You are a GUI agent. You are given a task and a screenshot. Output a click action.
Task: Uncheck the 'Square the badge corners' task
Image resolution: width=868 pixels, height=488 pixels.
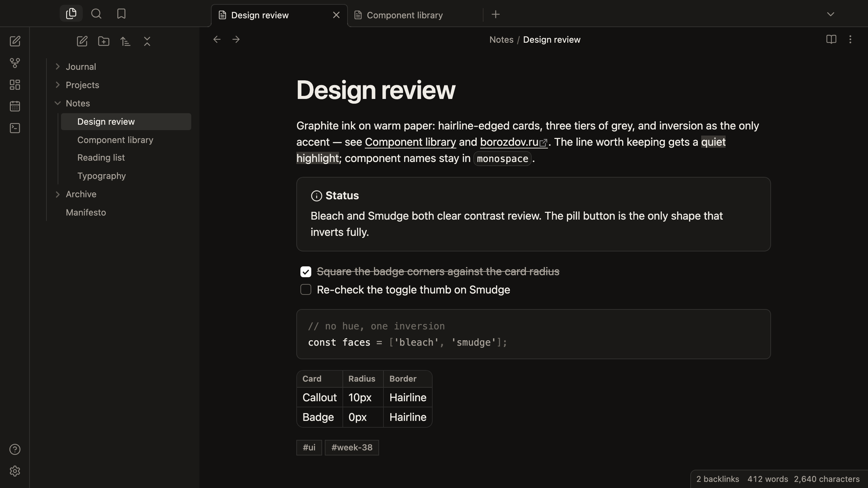click(306, 272)
